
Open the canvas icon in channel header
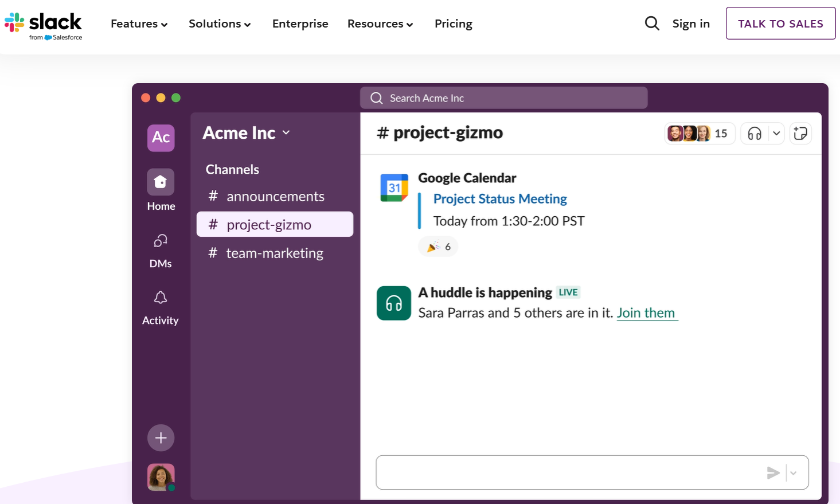tap(800, 134)
